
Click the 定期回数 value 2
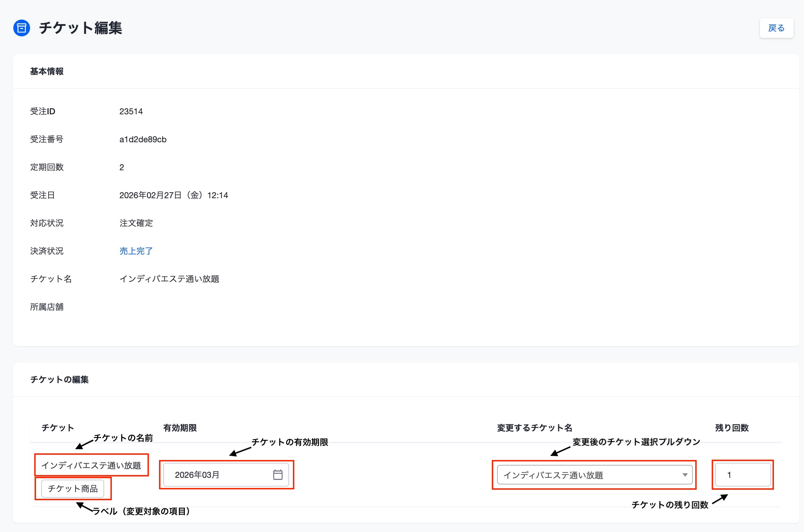pos(122,167)
